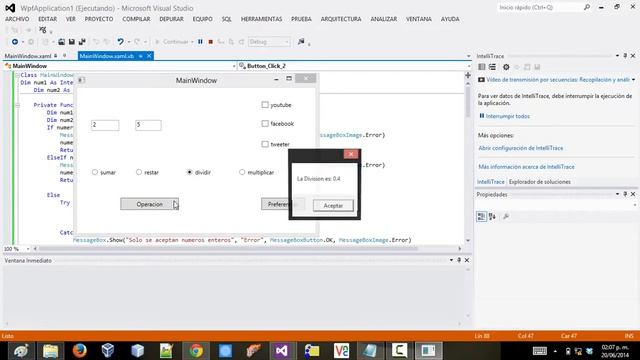Select the restar radio button

139,172
